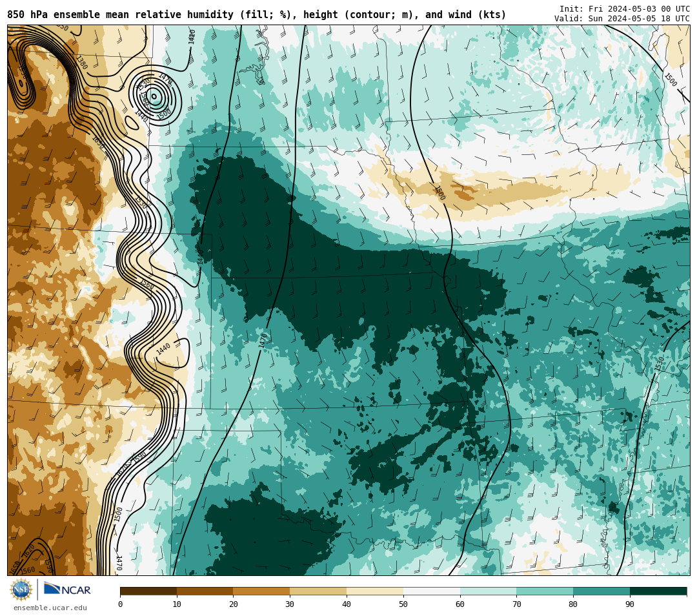Click the ensemble.ucar.edu text
The image size is (697, 616).
pyautogui.click(x=50, y=608)
